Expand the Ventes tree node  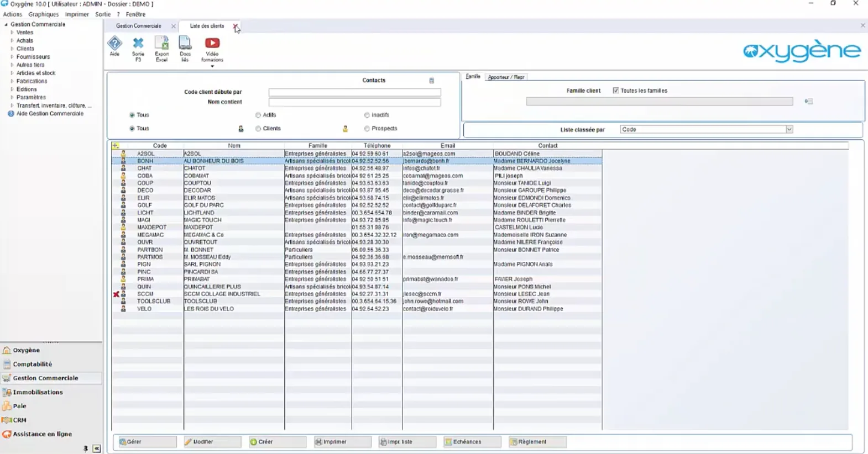pos(12,33)
